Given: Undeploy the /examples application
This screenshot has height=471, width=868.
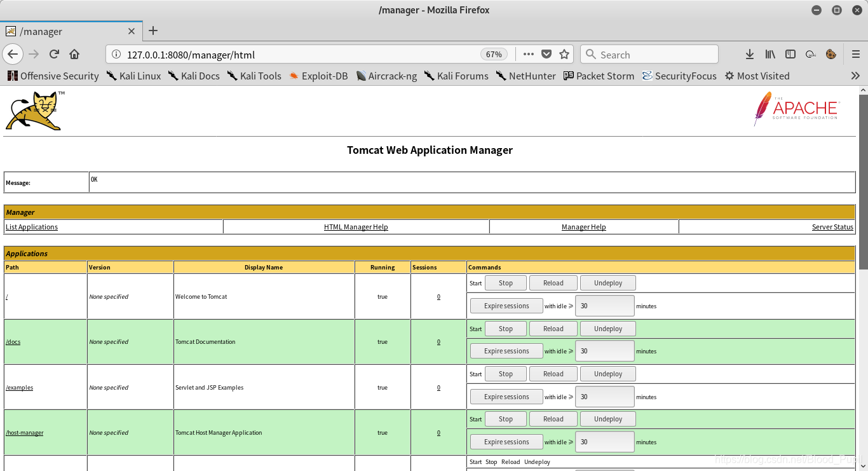Looking at the screenshot, I should [608, 374].
